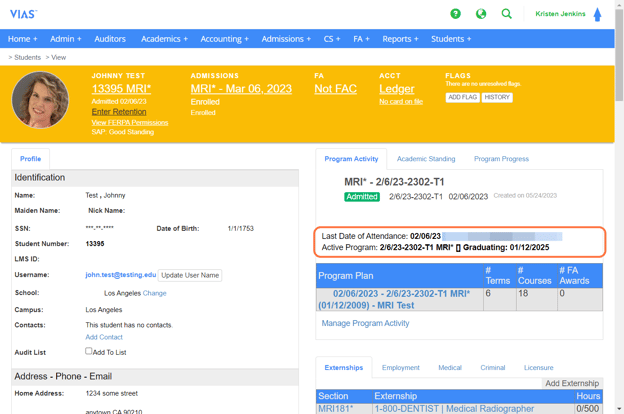Click the globe icon in header
The width and height of the screenshot is (624, 414).
pyautogui.click(x=481, y=14)
